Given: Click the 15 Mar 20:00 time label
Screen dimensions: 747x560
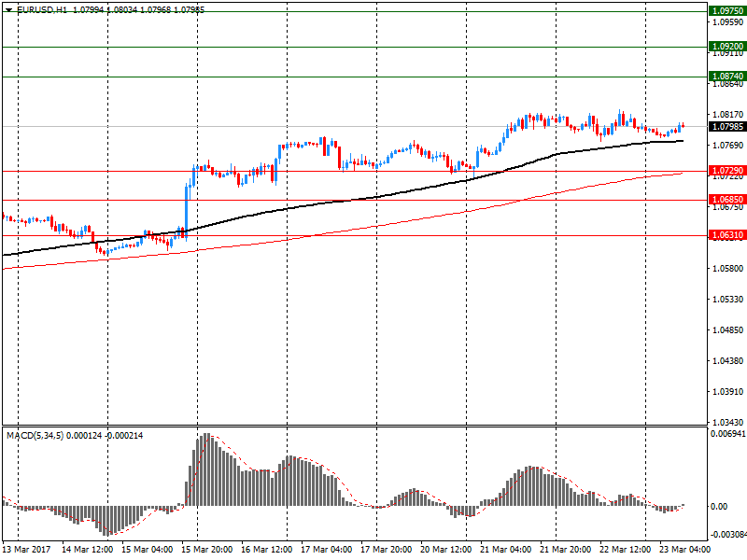Looking at the screenshot, I should 206,550.
